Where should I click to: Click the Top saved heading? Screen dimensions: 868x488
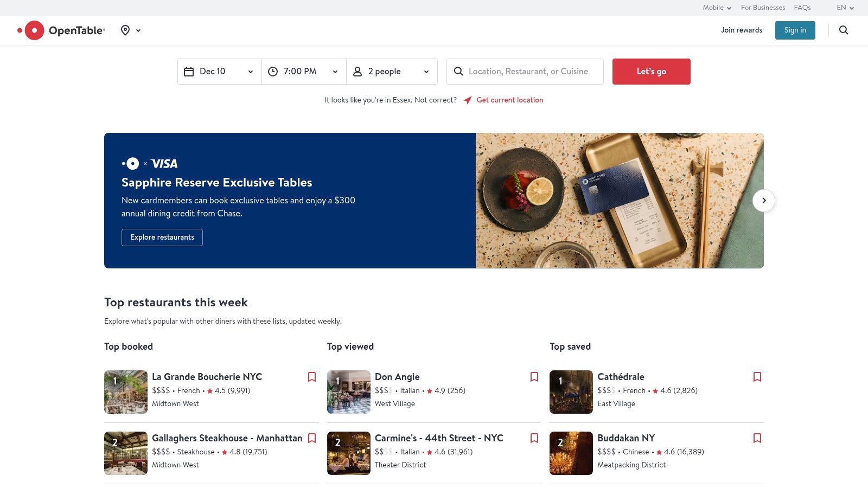coord(570,346)
